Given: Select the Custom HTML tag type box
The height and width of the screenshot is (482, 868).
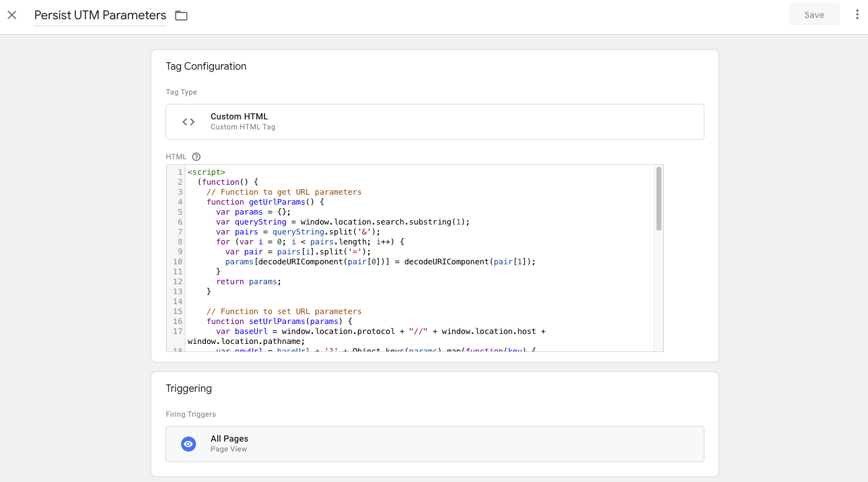Looking at the screenshot, I should click(434, 122).
